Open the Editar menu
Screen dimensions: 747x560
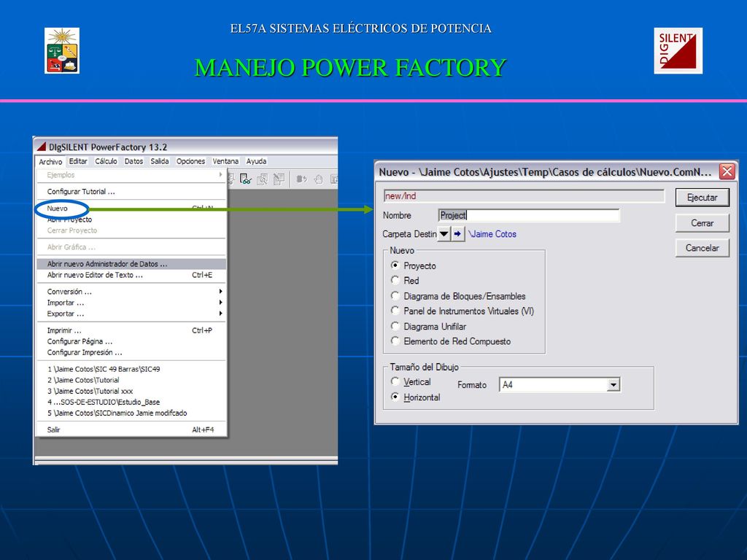(x=78, y=161)
